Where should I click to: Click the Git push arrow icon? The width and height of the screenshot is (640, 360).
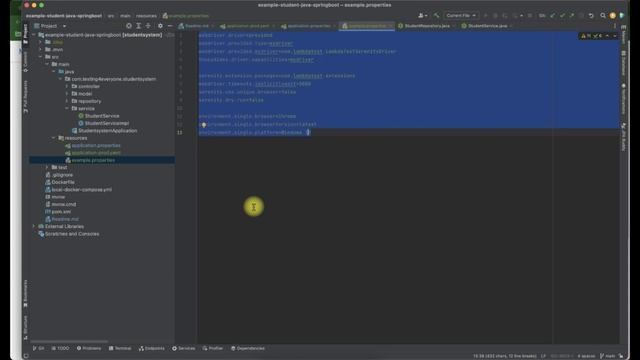pos(572,16)
